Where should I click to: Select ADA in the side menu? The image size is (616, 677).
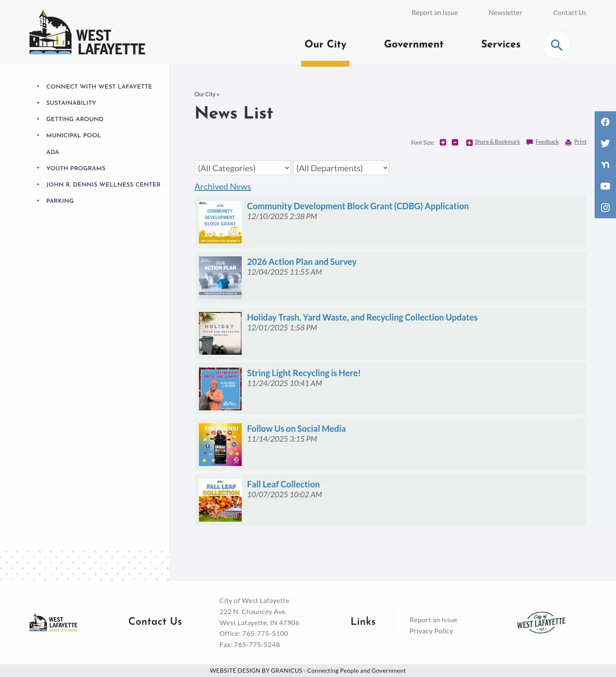point(53,152)
